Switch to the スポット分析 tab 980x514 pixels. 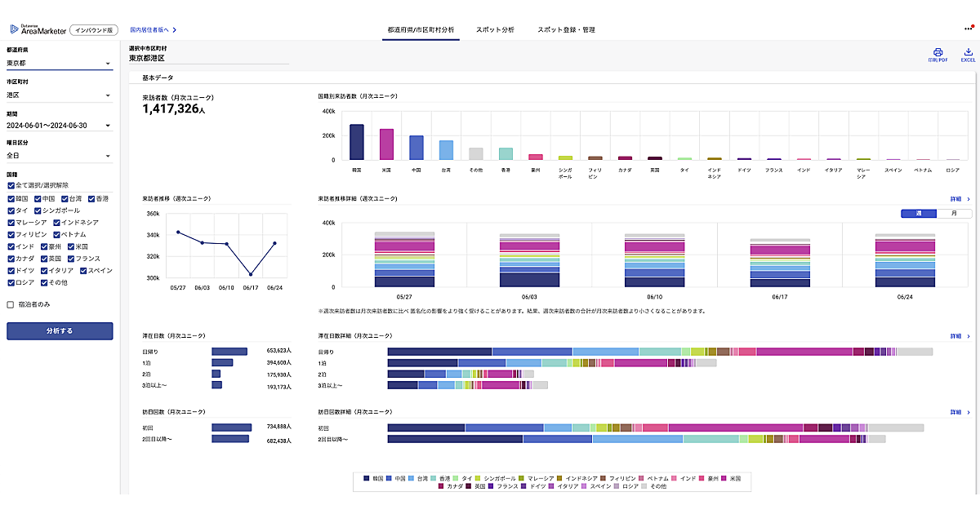(495, 29)
